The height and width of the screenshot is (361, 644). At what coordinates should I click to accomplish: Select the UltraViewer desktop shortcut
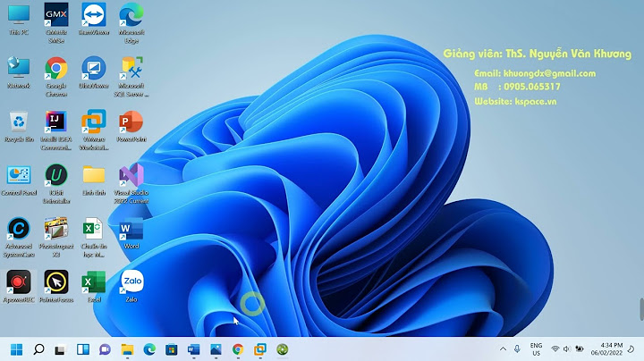pos(94,73)
